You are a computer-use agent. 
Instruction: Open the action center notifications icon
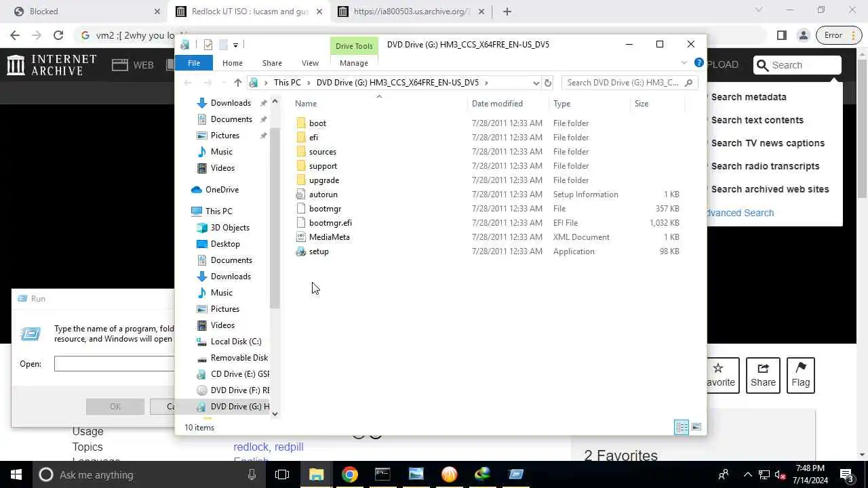846,474
